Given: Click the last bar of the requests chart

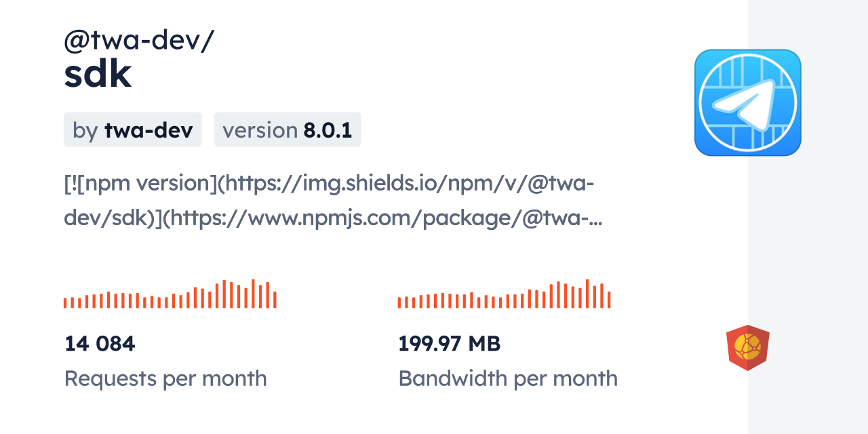Looking at the screenshot, I should click(x=275, y=300).
